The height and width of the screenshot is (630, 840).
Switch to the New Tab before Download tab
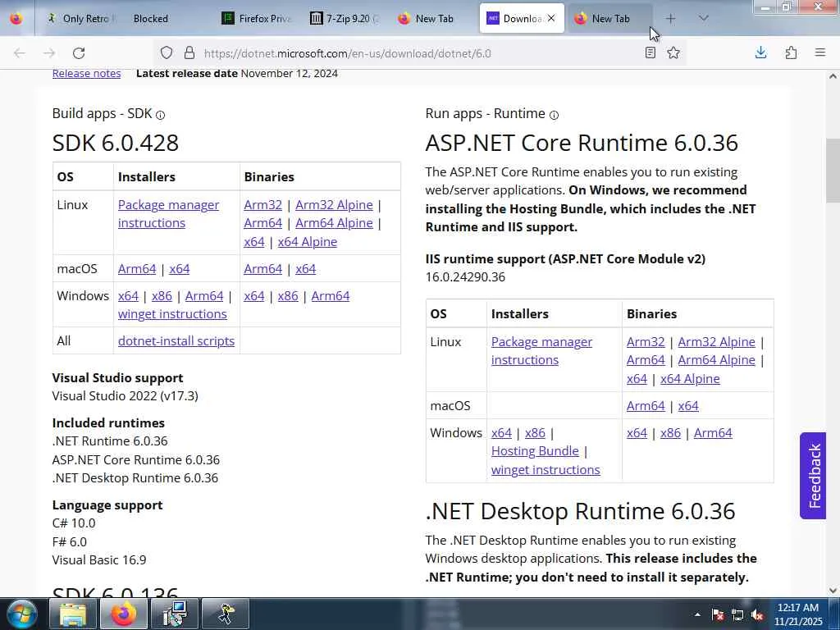[x=433, y=18]
